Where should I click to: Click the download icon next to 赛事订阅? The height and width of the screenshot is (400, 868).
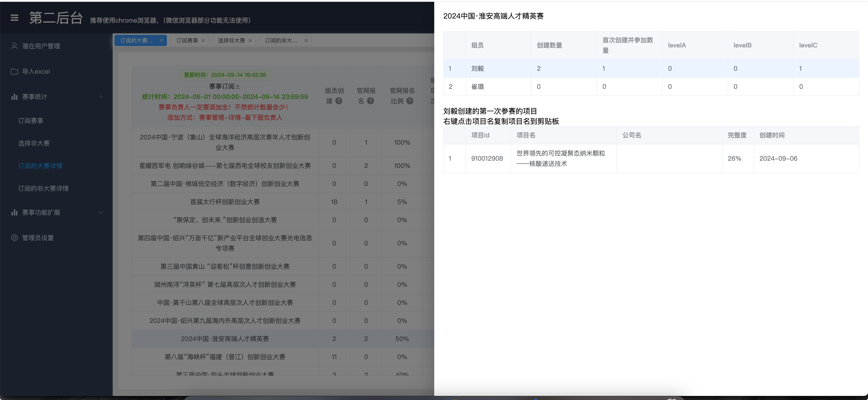[x=238, y=86]
